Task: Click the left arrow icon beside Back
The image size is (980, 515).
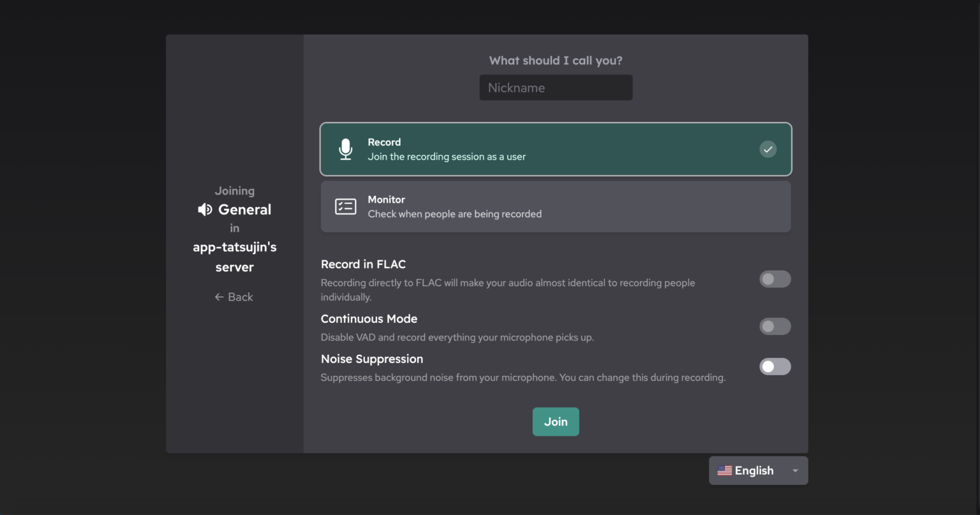Action: click(219, 297)
